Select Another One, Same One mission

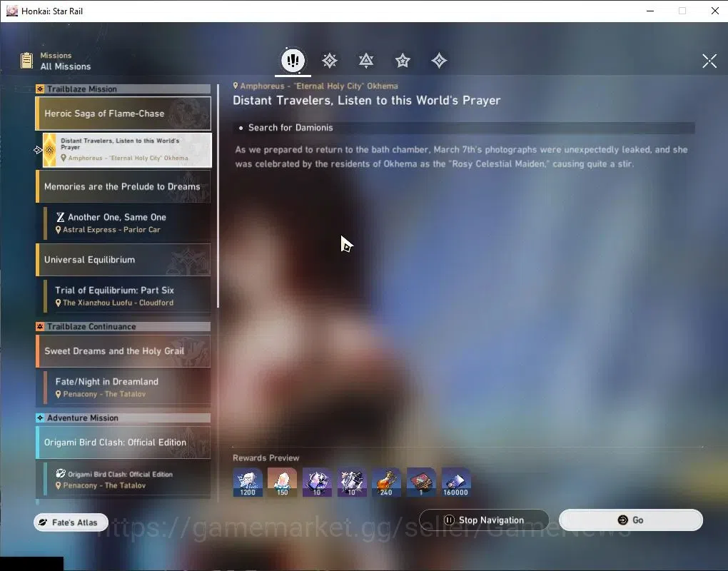pyautogui.click(x=127, y=223)
